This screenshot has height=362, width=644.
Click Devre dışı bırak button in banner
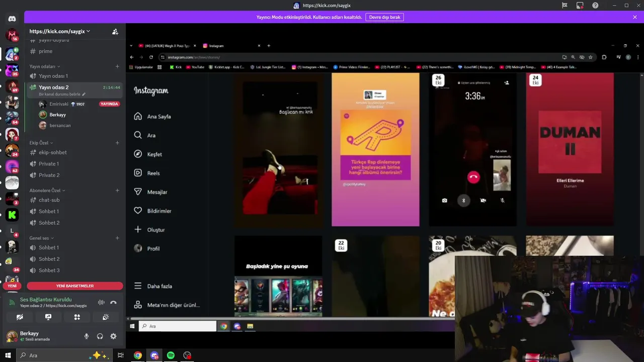tap(384, 17)
